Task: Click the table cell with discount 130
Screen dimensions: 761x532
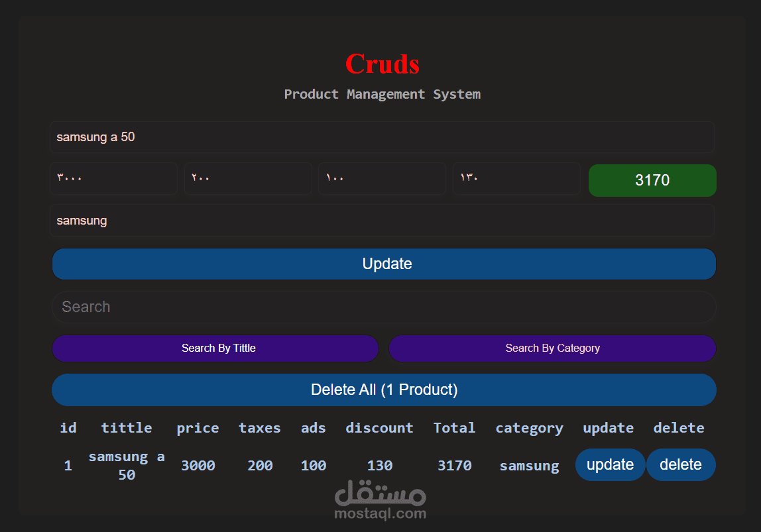Action: point(380,466)
